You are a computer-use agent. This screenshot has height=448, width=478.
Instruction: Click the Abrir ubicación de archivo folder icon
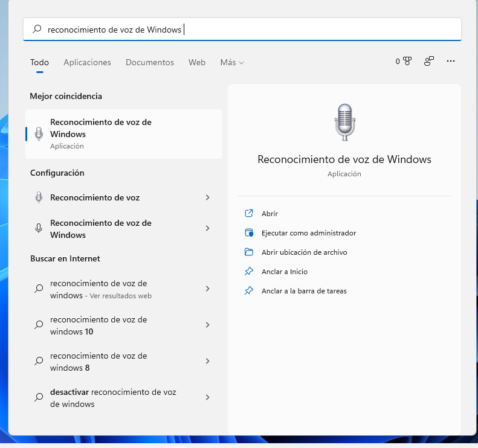(x=248, y=252)
